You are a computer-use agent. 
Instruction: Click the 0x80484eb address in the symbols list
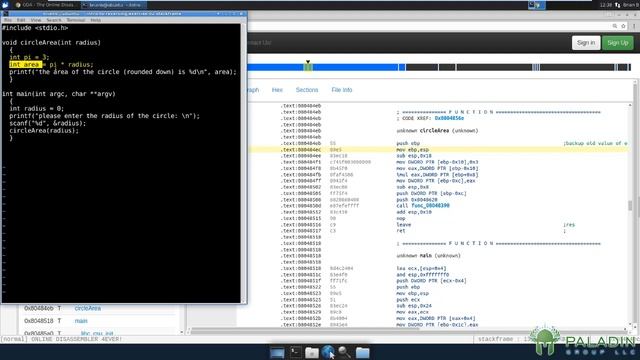pyautogui.click(x=39, y=308)
